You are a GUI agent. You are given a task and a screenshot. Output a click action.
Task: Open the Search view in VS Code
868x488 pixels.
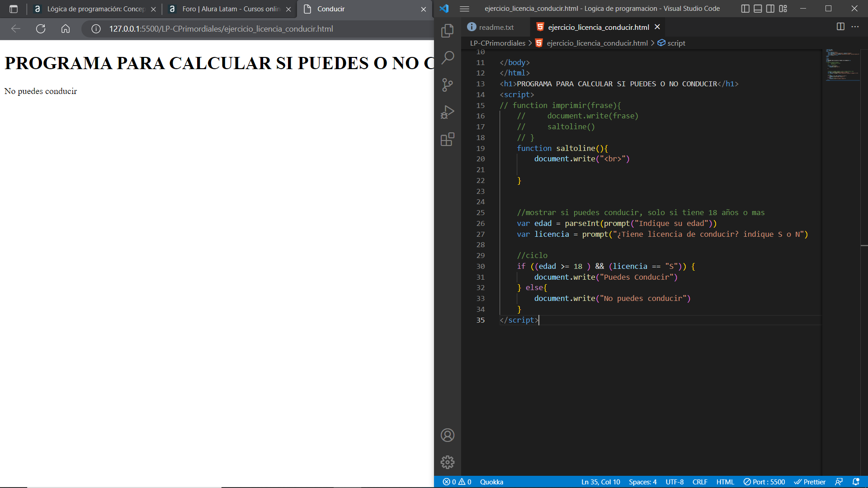click(448, 57)
